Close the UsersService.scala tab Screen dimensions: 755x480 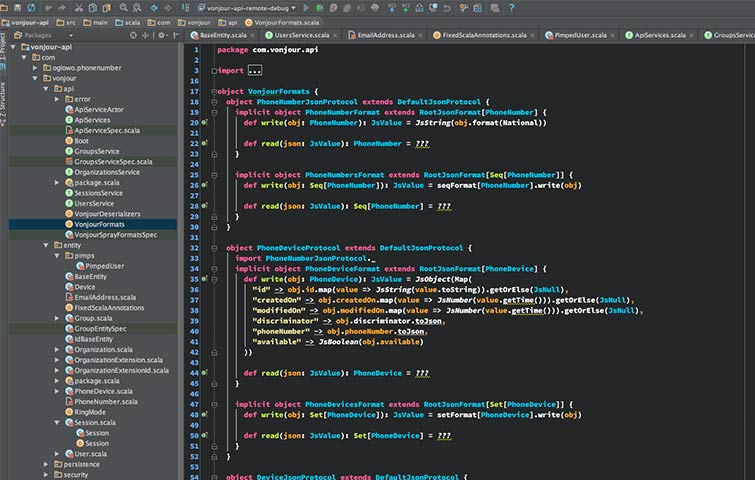click(335, 35)
